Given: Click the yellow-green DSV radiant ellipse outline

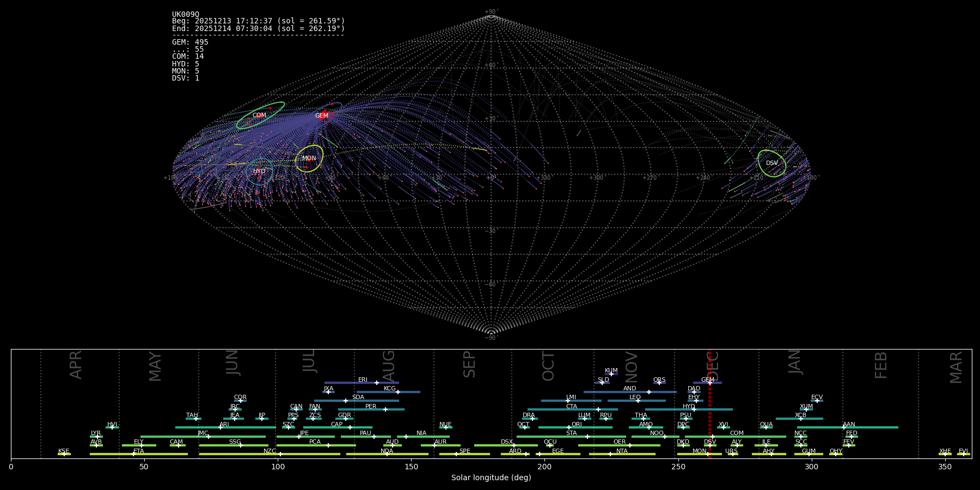Looking at the screenshot, I should [x=772, y=163].
